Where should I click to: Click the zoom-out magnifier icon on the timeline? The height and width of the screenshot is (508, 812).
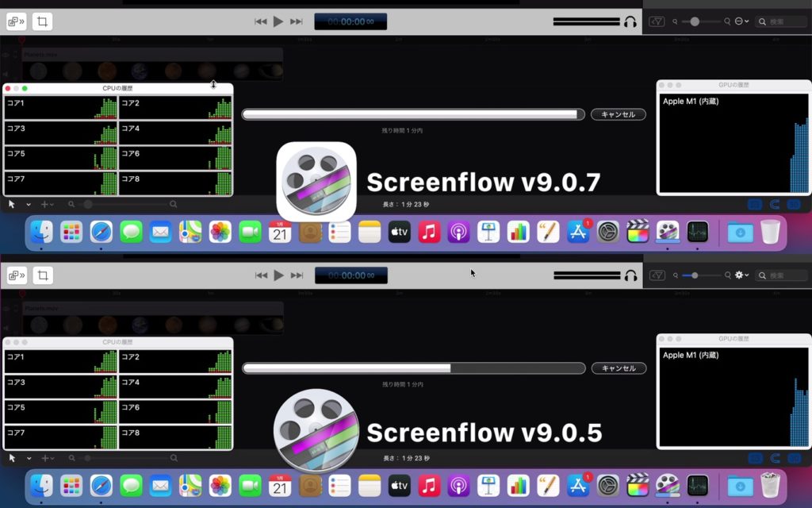tap(71, 204)
